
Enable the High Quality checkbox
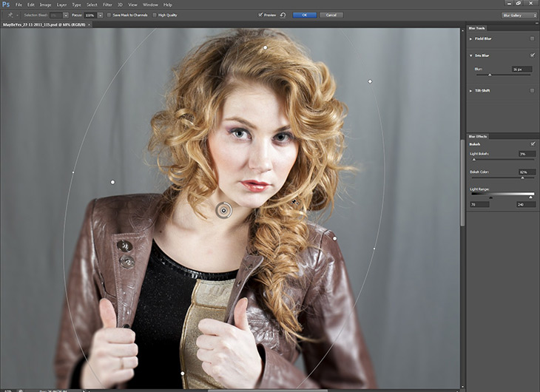pyautogui.click(x=155, y=15)
